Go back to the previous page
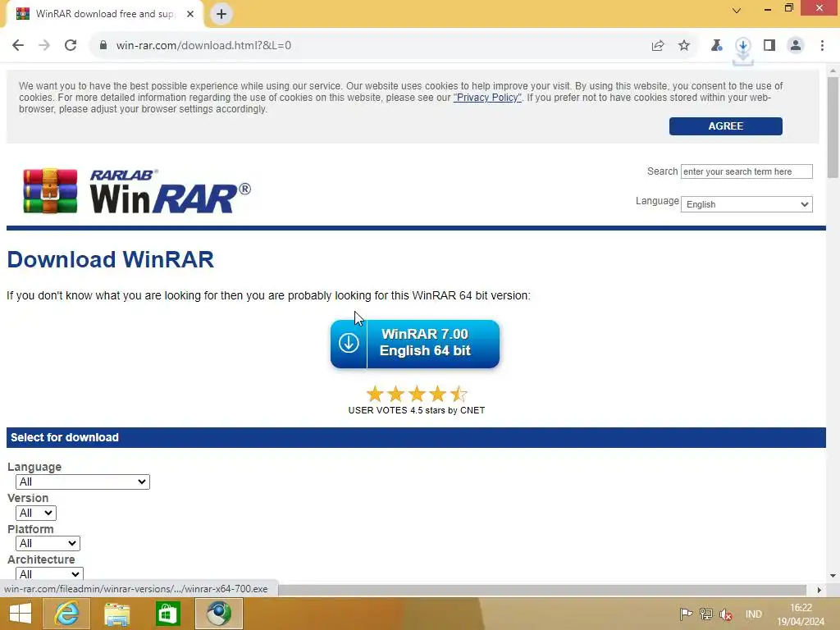Screen dimensions: 840x630 [18, 46]
